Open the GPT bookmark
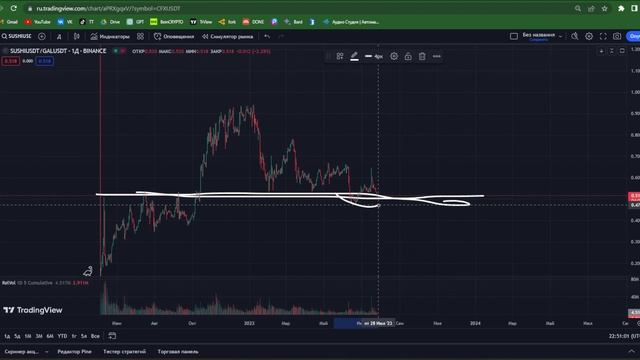 136,22
